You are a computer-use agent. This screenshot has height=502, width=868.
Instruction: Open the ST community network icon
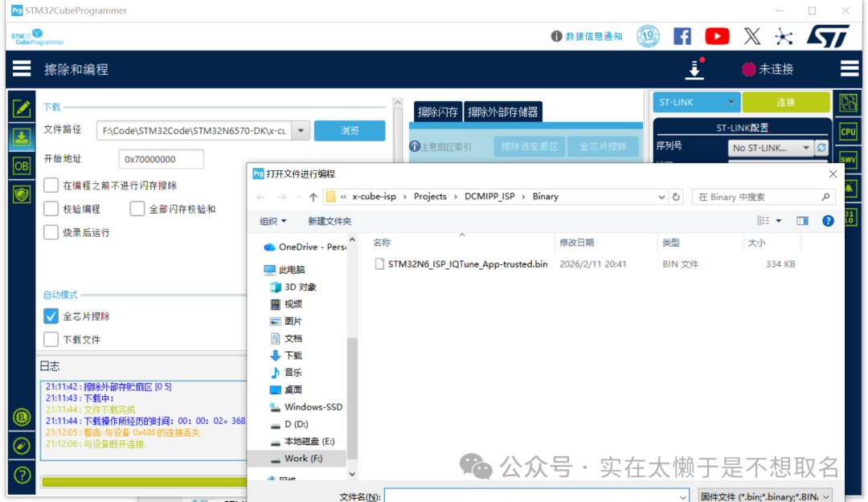[x=784, y=36]
